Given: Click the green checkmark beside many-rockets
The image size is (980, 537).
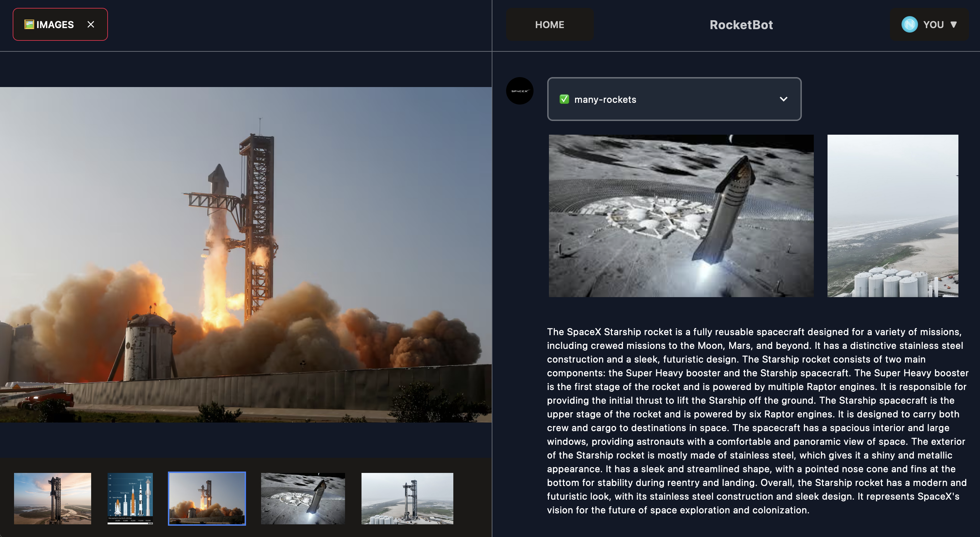Looking at the screenshot, I should (564, 99).
